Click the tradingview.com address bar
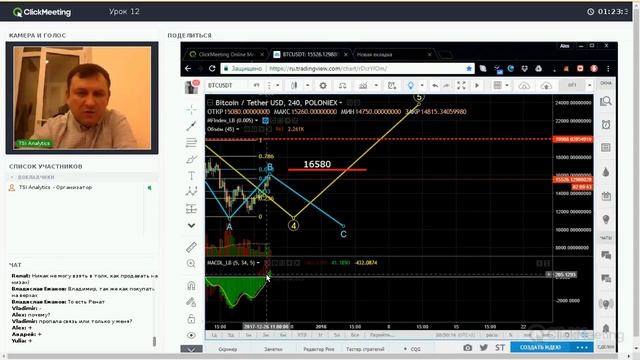The image size is (640, 360). [347, 69]
